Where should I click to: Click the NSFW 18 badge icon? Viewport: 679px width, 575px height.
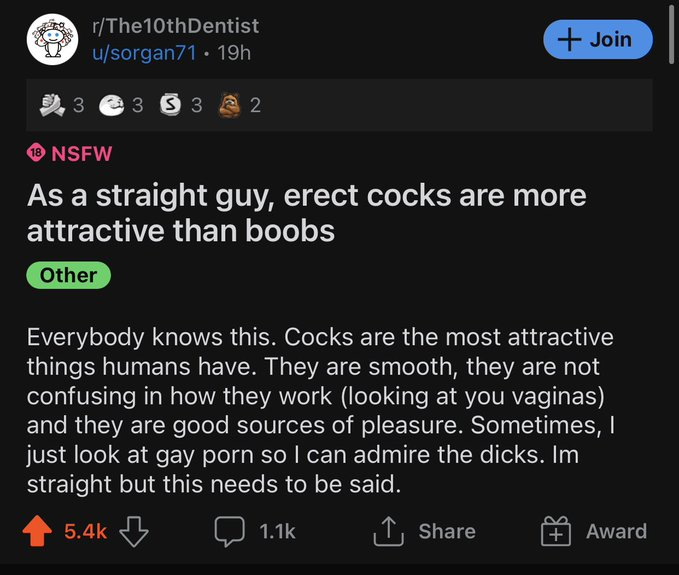tap(36, 153)
